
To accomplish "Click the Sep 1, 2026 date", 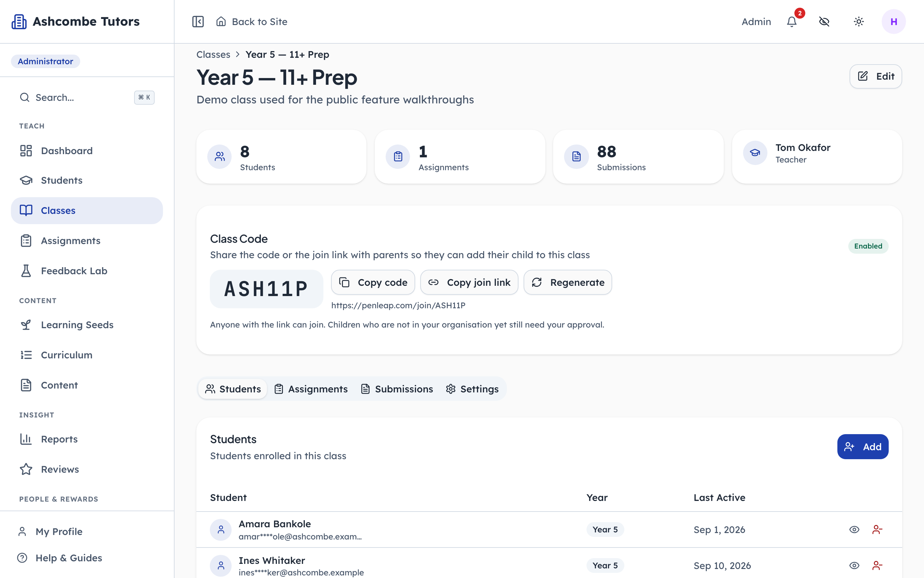I will [719, 530].
